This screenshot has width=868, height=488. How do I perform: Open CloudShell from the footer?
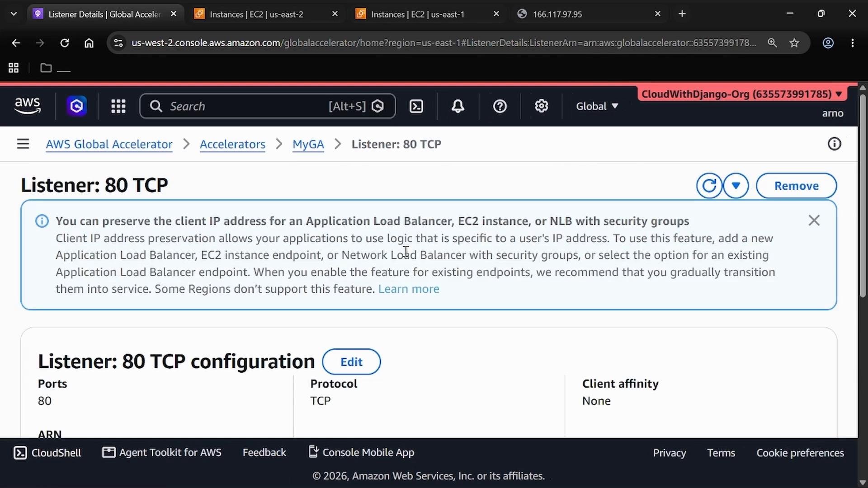click(47, 453)
